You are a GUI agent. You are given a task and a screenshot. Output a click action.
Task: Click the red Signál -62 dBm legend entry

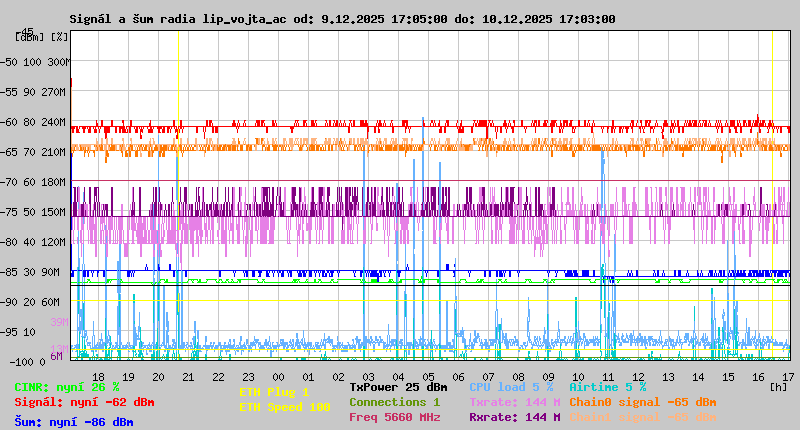pos(84,402)
